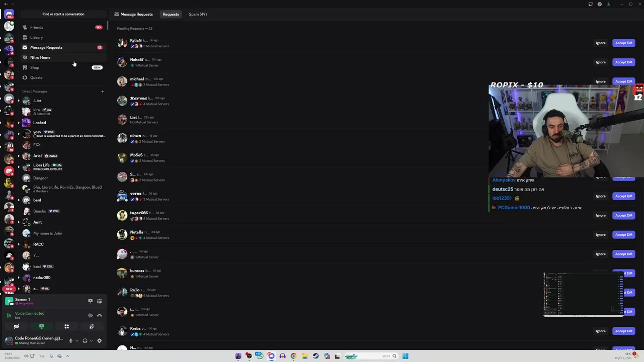Image resolution: width=644 pixels, height=362 pixels.
Task: Toggle noise suppression waveform icon
Action: point(90,315)
